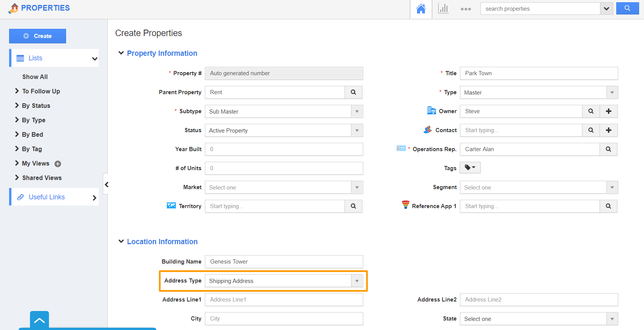644x330 pixels.
Task: Open the more options ellipsis icon
Action: click(466, 9)
